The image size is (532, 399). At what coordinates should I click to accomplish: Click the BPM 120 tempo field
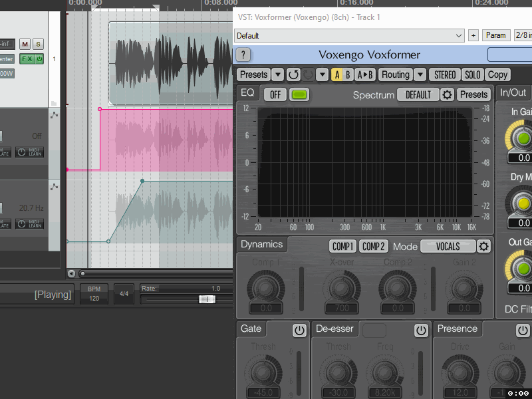click(x=94, y=294)
